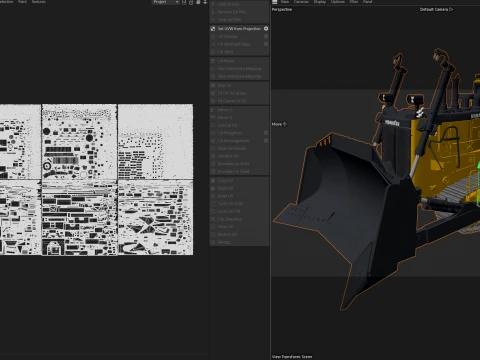Select Boundary to Quad
This screenshot has height=360, width=480.
(x=239, y=171)
